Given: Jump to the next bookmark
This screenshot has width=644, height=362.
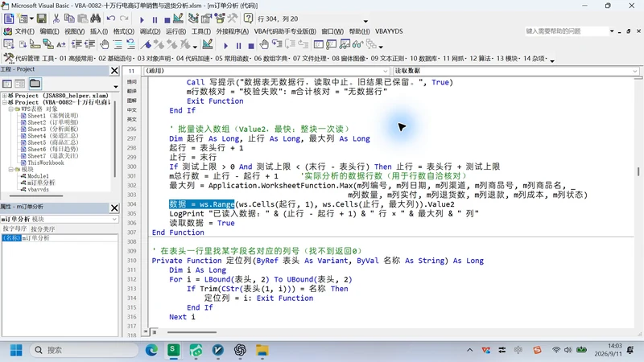Looking at the screenshot, I should [159, 44].
